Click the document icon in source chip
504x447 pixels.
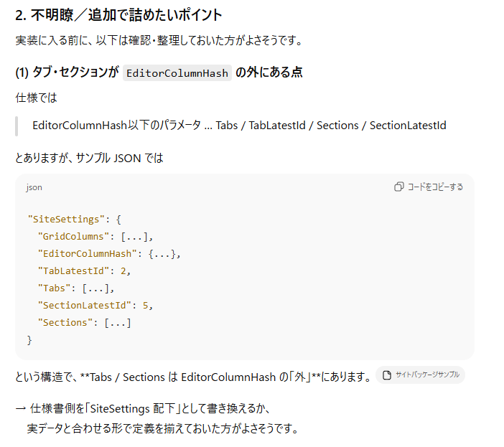(387, 375)
